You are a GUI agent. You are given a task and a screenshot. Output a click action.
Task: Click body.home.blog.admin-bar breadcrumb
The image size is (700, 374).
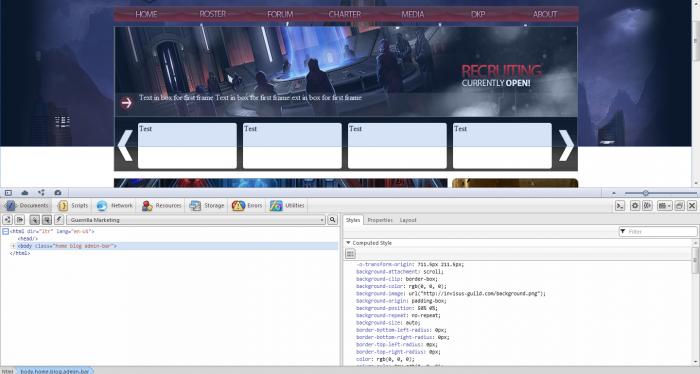click(x=54, y=371)
